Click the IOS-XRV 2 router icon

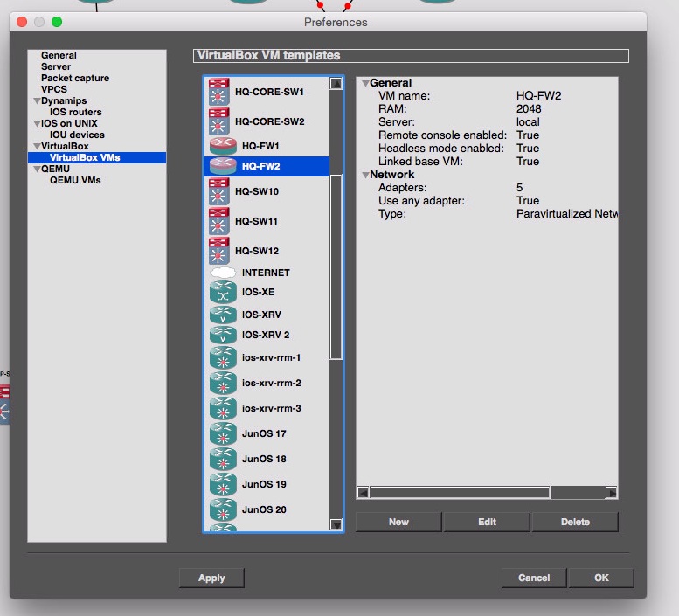coord(223,335)
